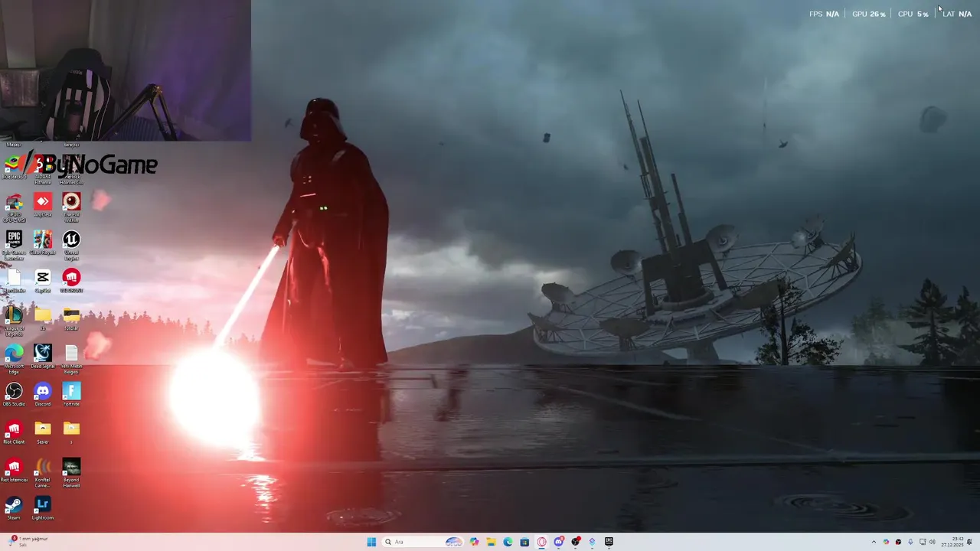Select the AnyDesk desktop shortcut
This screenshot has height=551, width=980.
click(x=43, y=205)
